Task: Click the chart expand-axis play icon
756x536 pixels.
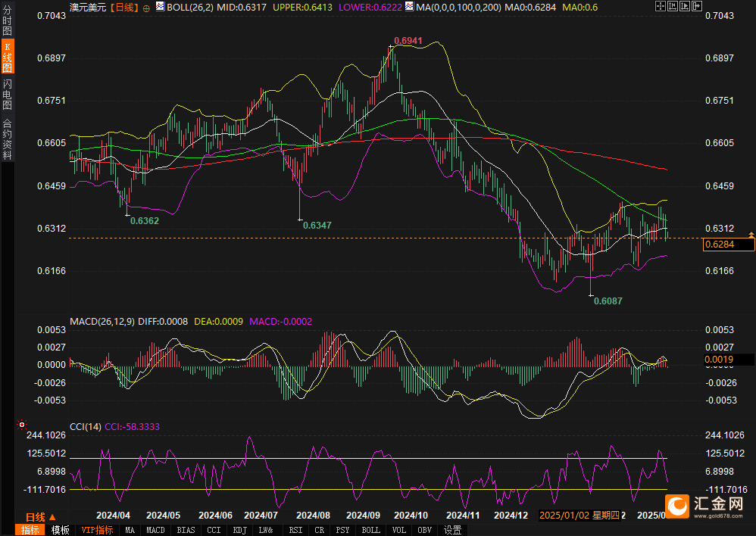Action: [x=685, y=6]
